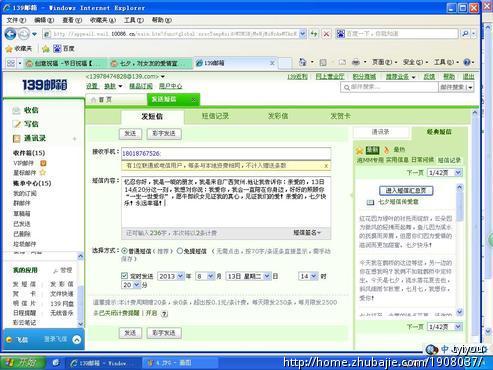Open 已发送 folder in sidebar

pos(22,224)
